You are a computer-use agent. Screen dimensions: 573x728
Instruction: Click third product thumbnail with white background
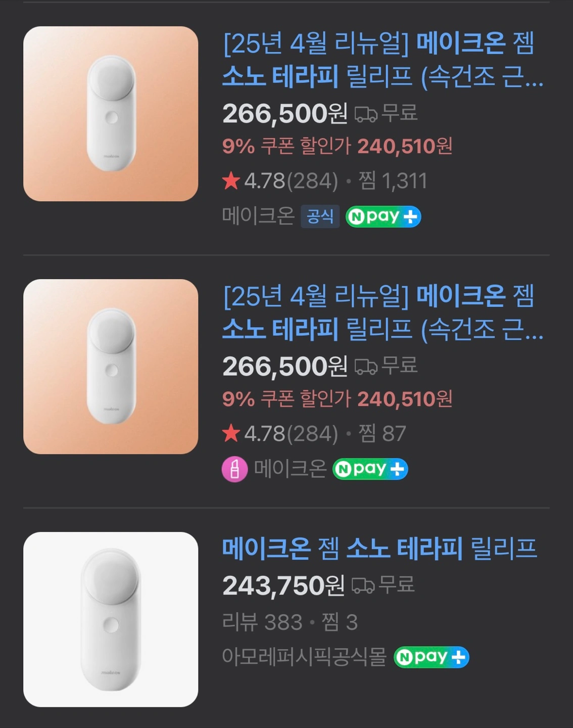pos(111,619)
